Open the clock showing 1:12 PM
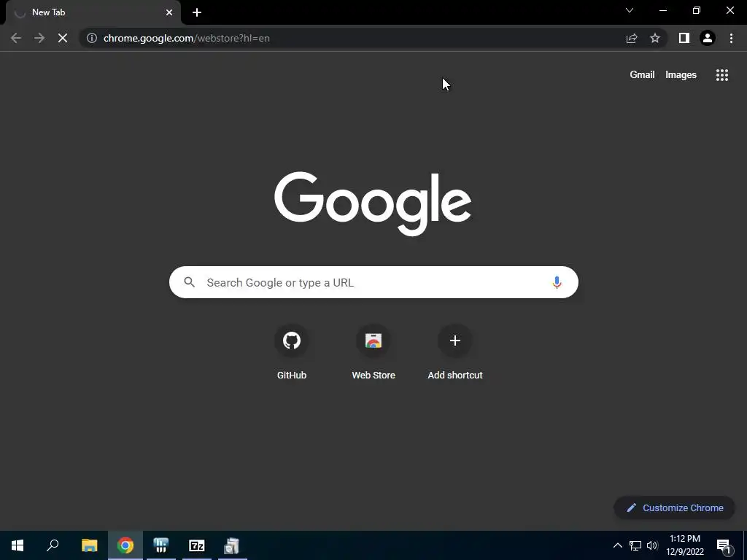Viewport: 747px width, 560px height. pos(684,545)
